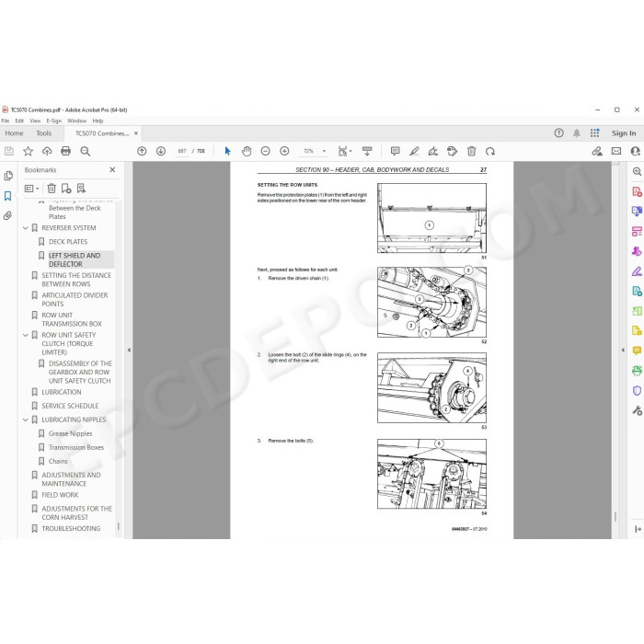Collapse the right tools pane arrow
The height and width of the screenshot is (644, 644).
tap(623, 350)
